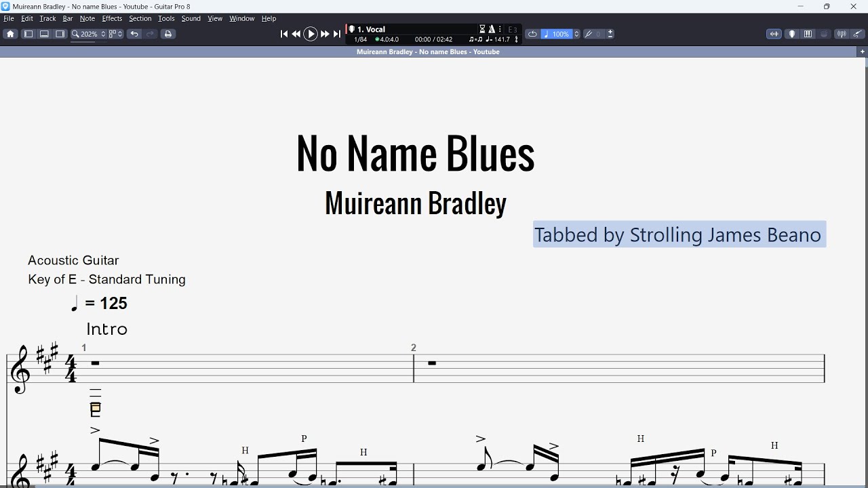The height and width of the screenshot is (488, 868).
Task: Click the 4.0:4.0 time signature indicator
Action: coord(387,39)
